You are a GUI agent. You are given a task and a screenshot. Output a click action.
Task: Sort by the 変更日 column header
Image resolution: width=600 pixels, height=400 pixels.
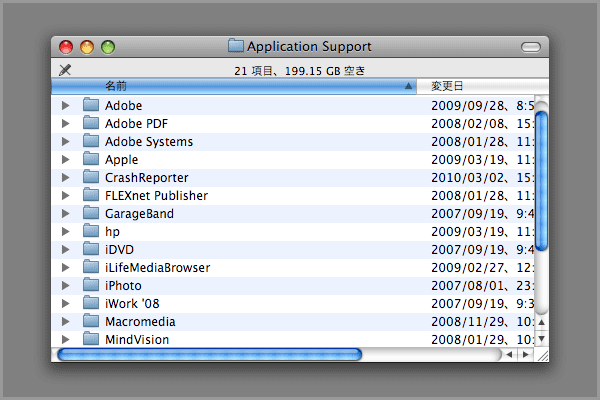[483, 86]
